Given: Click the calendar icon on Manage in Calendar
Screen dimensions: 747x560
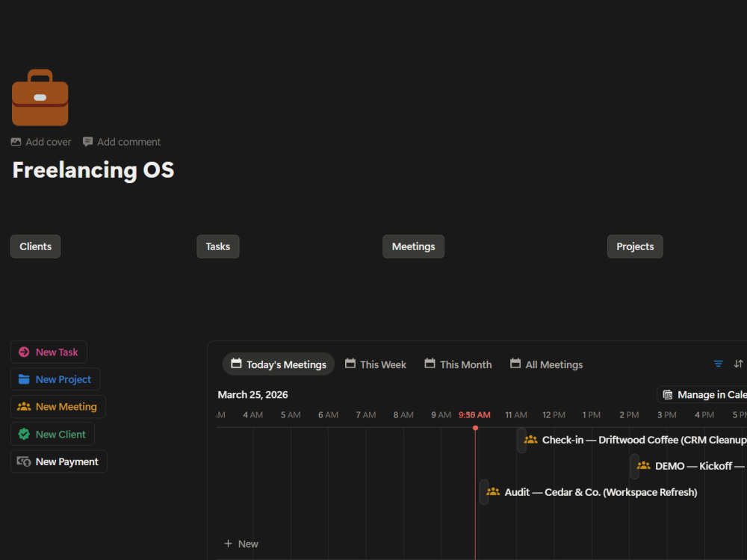Looking at the screenshot, I should (668, 395).
